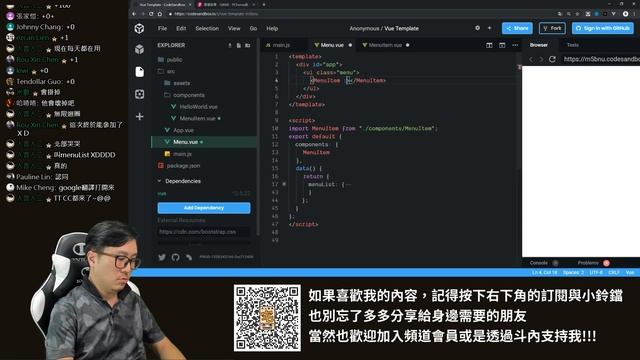This screenshot has height=360, width=640.
Task: Open the Go menu
Action: coord(253,29)
